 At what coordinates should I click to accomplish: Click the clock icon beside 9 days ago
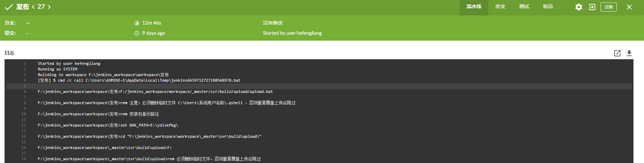click(137, 33)
